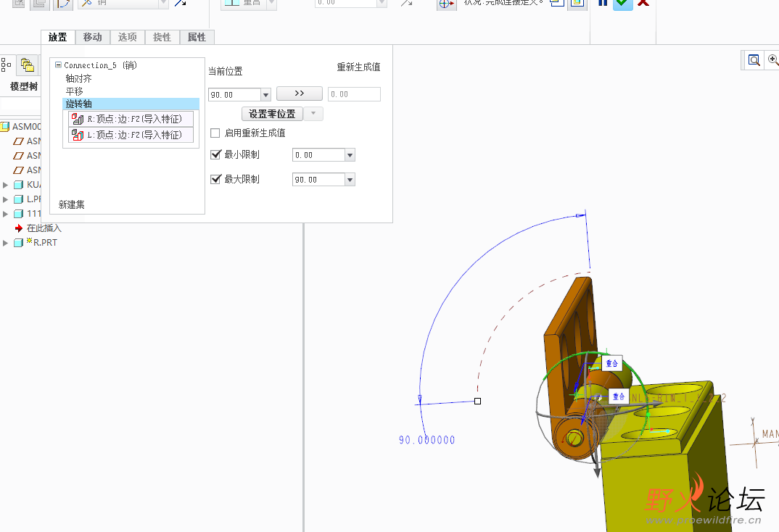Select the first ASM datum plane
The image size is (779, 532).
[x=19, y=141]
